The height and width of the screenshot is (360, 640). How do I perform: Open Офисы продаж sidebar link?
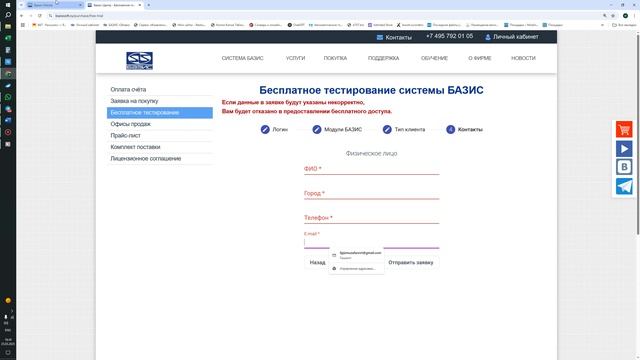pos(131,124)
